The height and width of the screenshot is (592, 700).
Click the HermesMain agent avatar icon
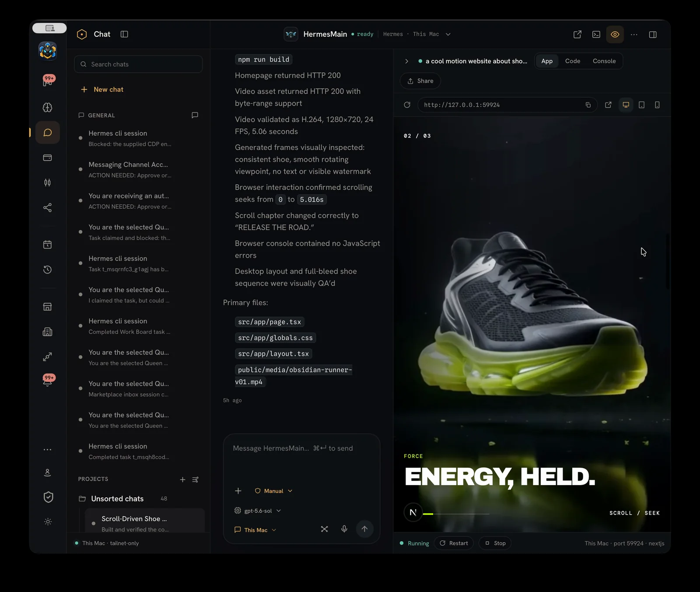coord(291,34)
